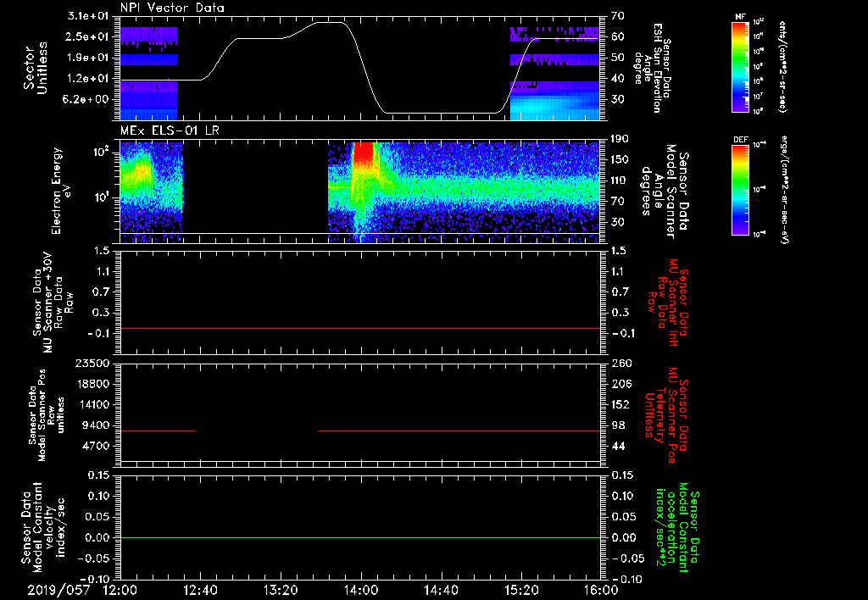This screenshot has width=868, height=600.
Task: Click the 'Electron Energy eV' axis title
Action: click(62, 191)
